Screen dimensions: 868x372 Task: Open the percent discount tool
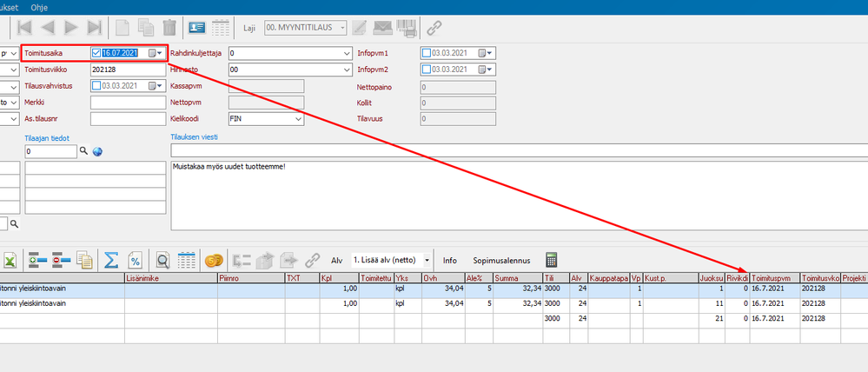pyautogui.click(x=136, y=259)
